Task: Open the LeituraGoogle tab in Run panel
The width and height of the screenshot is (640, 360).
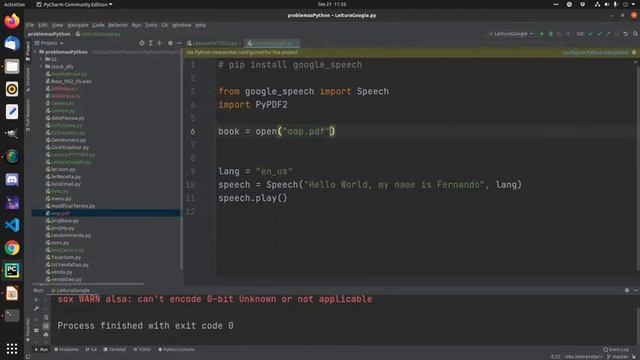Action: coord(71,290)
